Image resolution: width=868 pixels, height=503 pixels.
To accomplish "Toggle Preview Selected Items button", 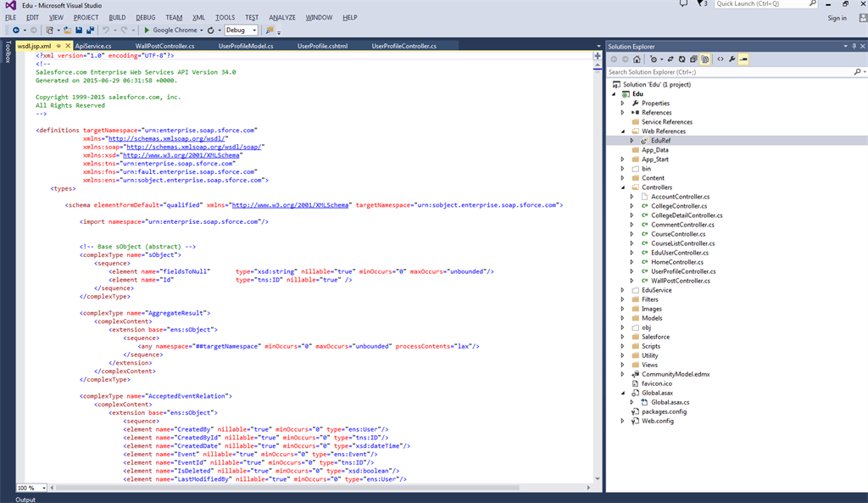I will pyautogui.click(x=743, y=59).
